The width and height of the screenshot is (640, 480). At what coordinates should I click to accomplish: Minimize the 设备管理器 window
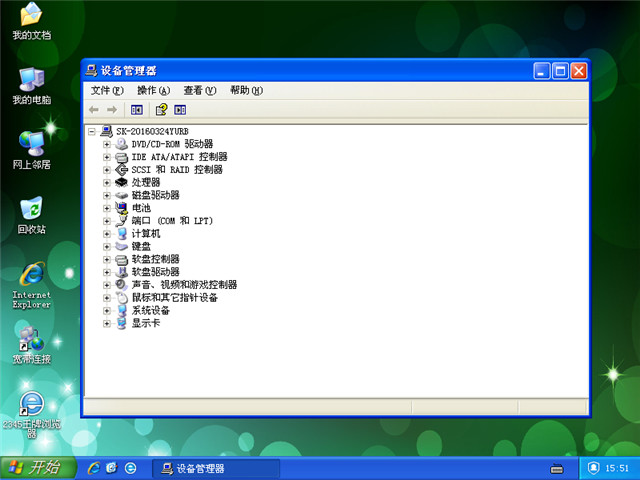pos(541,71)
